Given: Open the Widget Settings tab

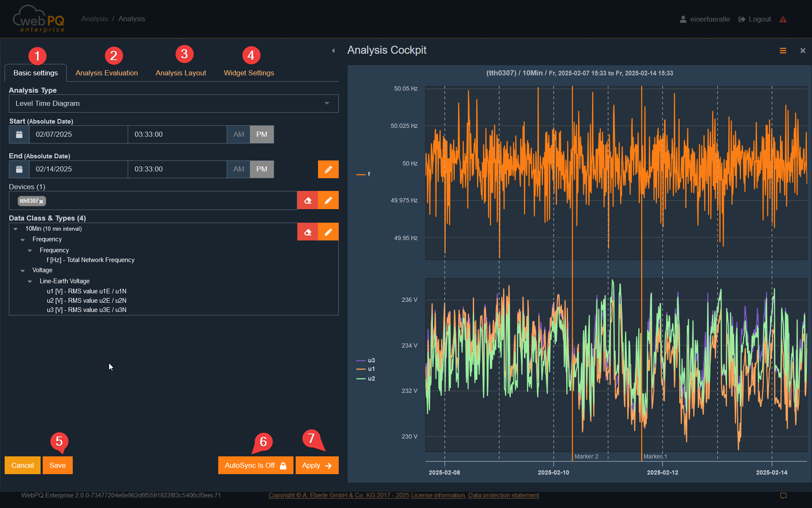Looking at the screenshot, I should pos(249,72).
